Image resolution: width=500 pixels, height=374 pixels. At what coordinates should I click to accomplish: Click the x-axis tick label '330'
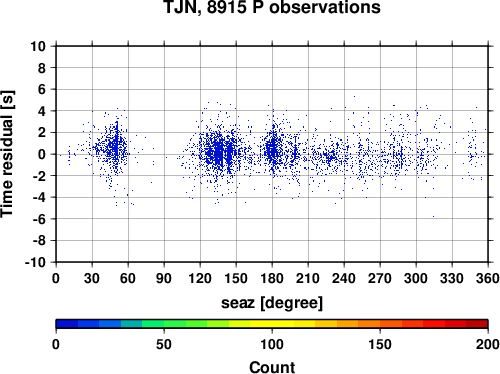click(x=452, y=278)
